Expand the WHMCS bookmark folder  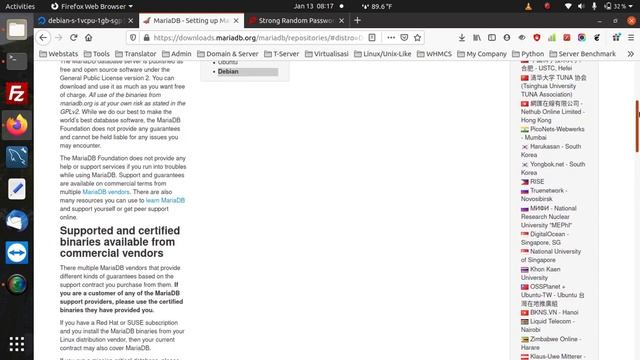[x=434, y=53]
